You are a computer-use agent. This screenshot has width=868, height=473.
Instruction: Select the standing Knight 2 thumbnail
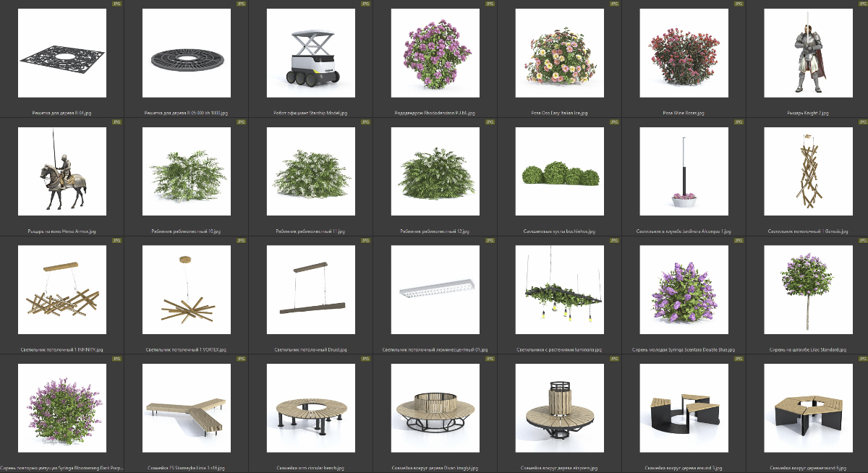tap(808, 54)
